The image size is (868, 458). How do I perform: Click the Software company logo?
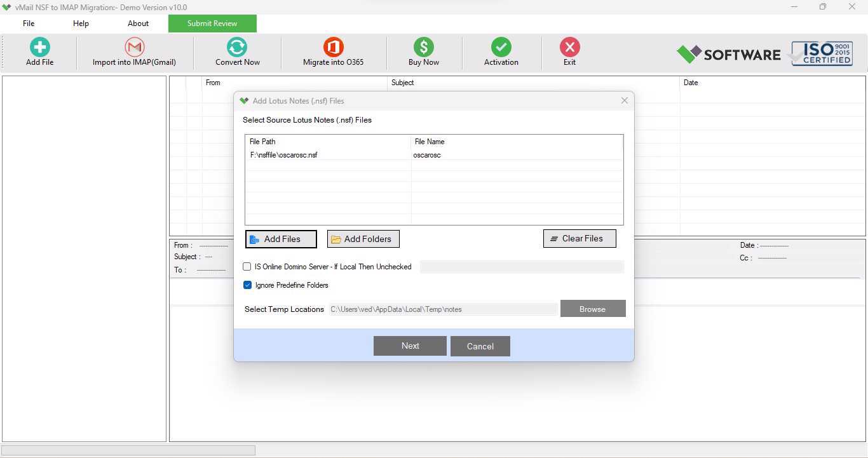coord(728,54)
